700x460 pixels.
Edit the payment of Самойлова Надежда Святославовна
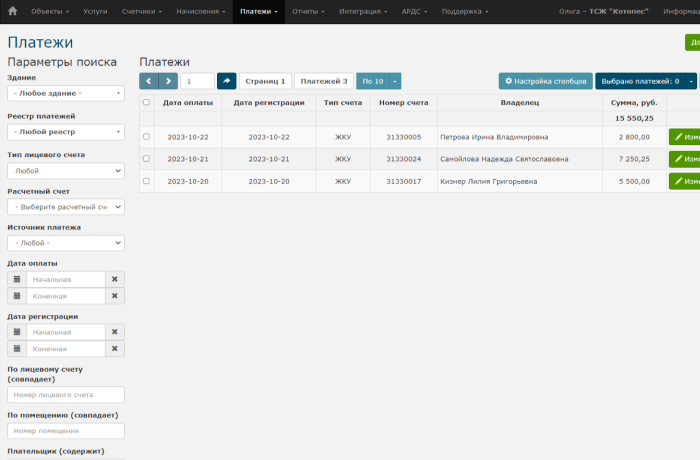pos(684,159)
